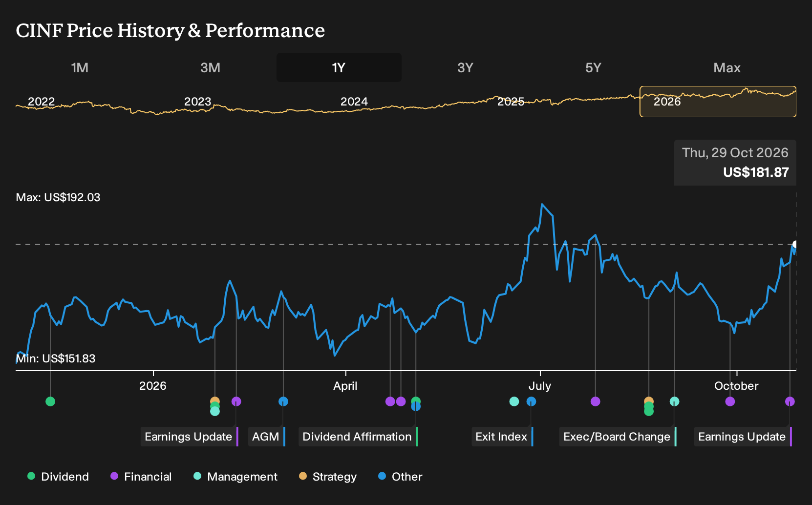Click the 2023 label on the overview timeline

[198, 102]
